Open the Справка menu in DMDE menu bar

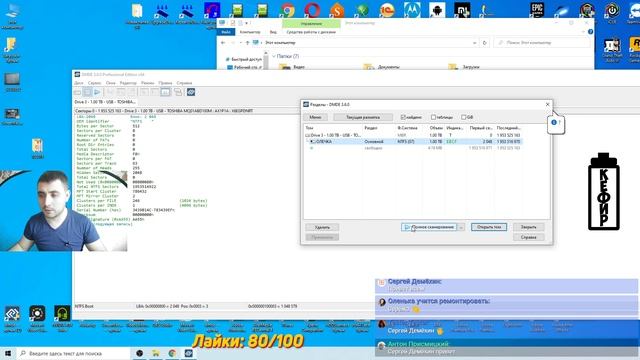[184, 83]
